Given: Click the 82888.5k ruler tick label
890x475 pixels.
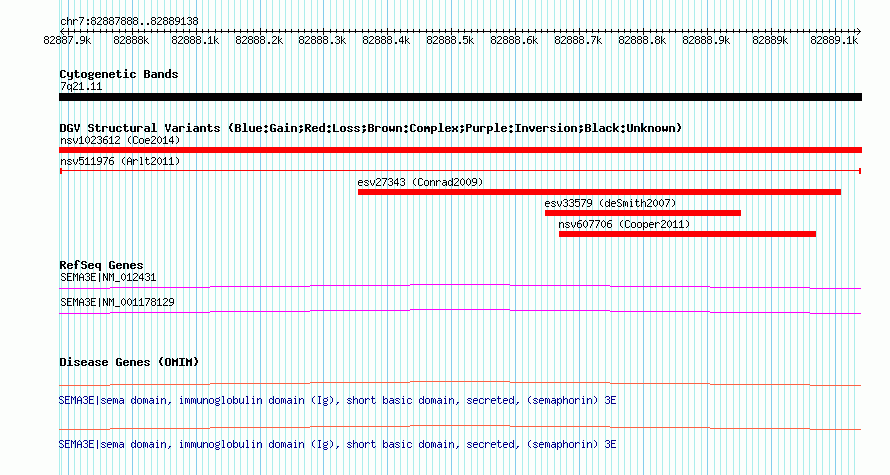Looking at the screenshot, I should click(450, 40).
